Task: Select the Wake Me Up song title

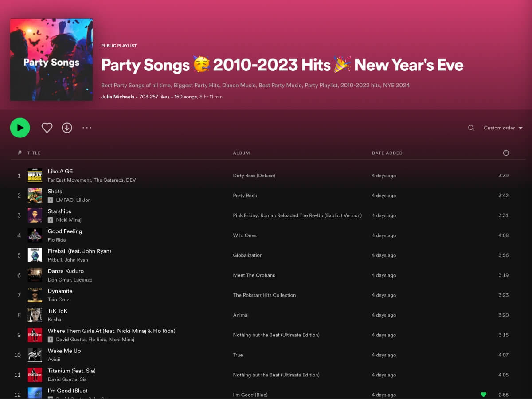Action: click(64, 351)
